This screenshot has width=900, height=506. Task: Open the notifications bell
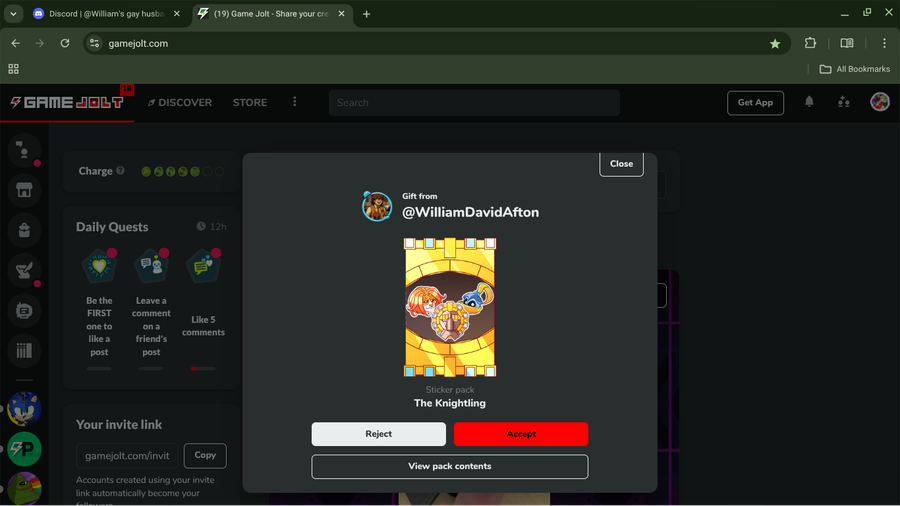[x=809, y=102]
